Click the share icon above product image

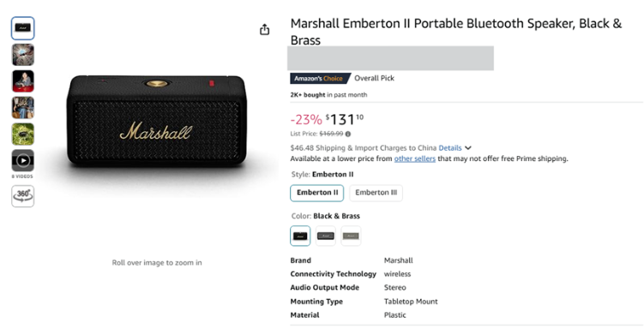(264, 29)
